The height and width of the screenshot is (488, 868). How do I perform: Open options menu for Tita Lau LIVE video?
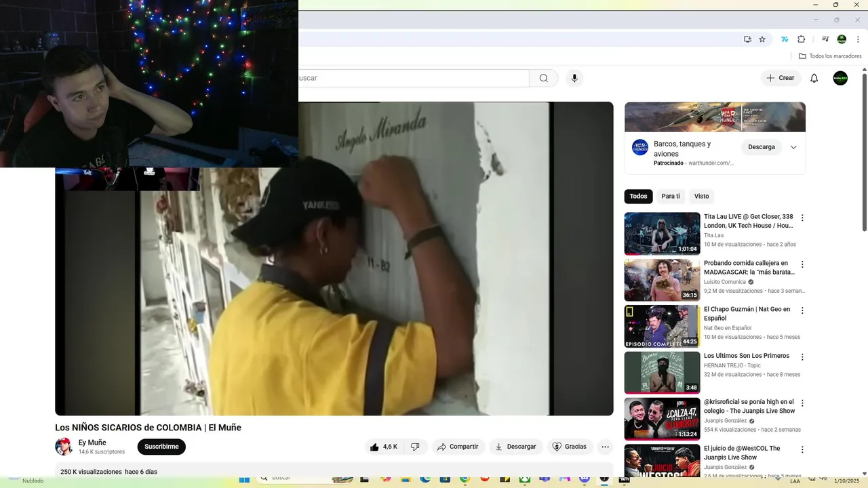click(x=802, y=218)
